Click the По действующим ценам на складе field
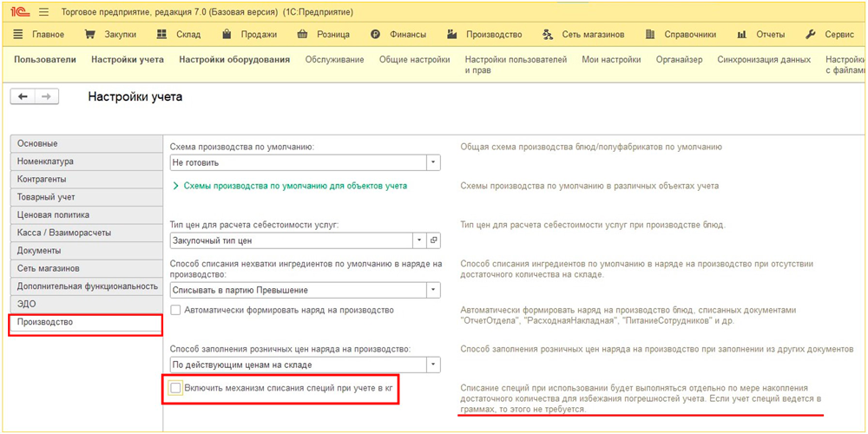Screen dimensions: 868x434 (x=297, y=365)
